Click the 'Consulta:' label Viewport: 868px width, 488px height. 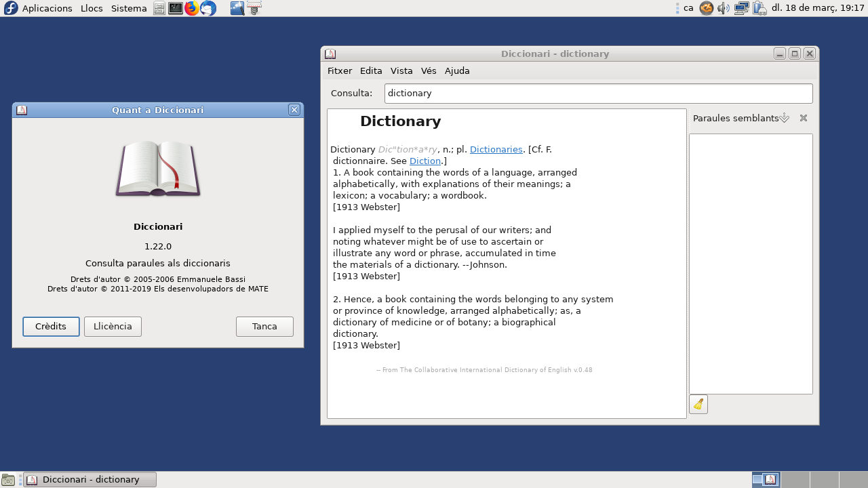pyautogui.click(x=351, y=93)
